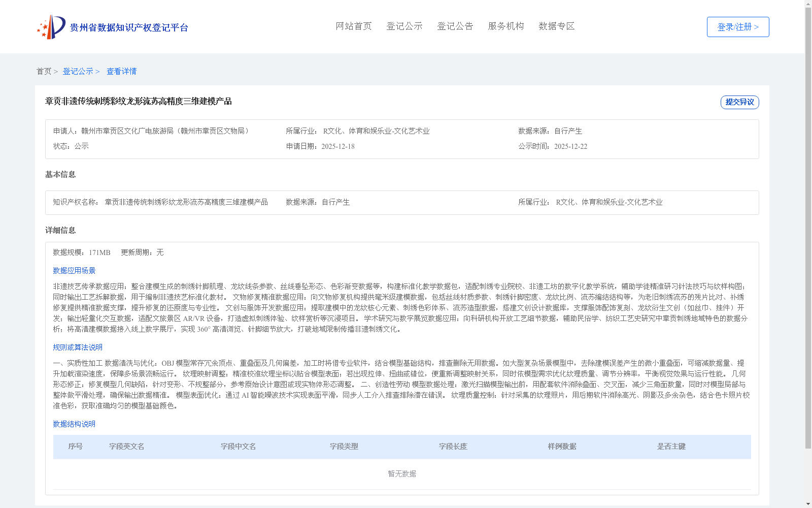Open the 数据专区 navigation item
The width and height of the screenshot is (812, 508).
coord(557,26)
